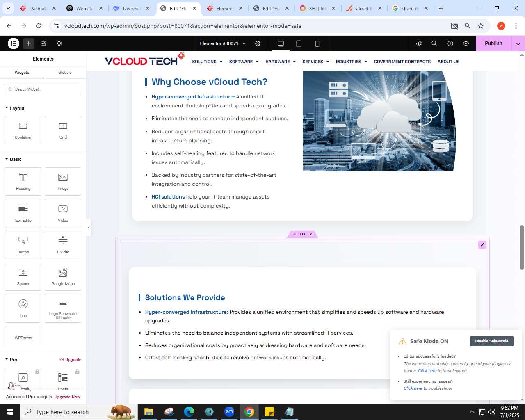Open the What's New megaphone icon
The height and width of the screenshot is (420, 525).
point(419,43)
